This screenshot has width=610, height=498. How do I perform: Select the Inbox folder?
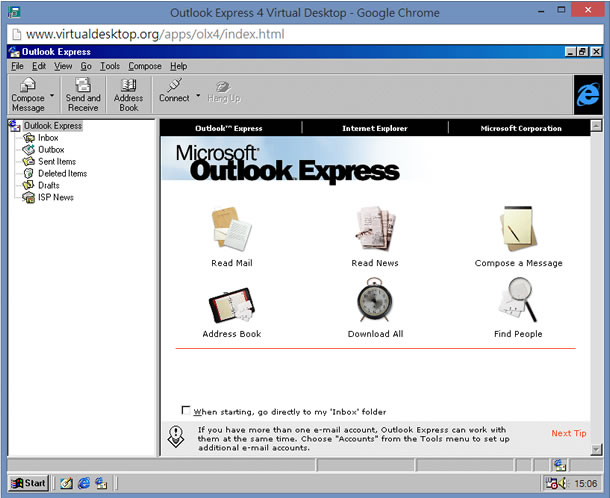pos(48,138)
